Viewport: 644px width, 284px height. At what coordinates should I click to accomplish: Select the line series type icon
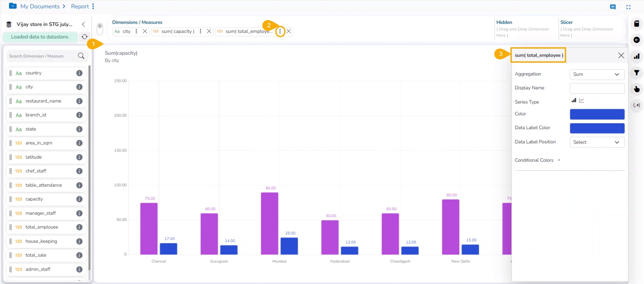point(582,100)
